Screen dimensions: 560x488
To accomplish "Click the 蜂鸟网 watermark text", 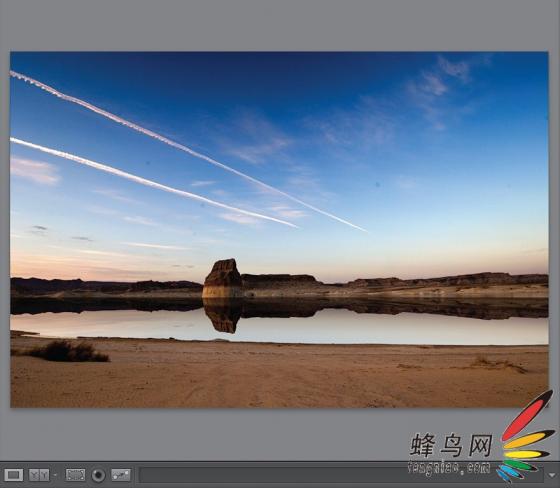I will click(x=451, y=445).
